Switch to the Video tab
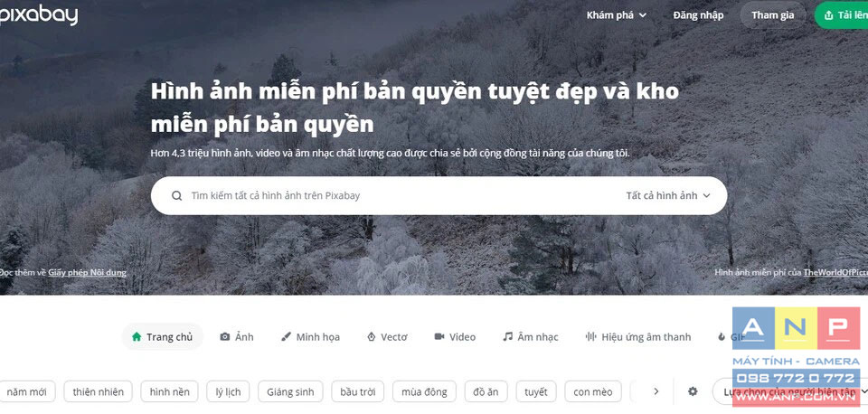Viewport: 868px width, 414px height. click(455, 336)
